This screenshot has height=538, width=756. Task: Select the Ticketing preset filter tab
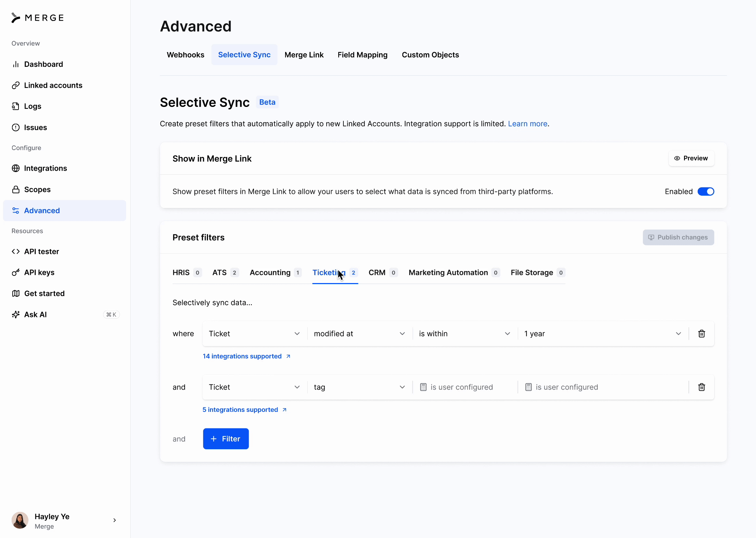point(335,273)
